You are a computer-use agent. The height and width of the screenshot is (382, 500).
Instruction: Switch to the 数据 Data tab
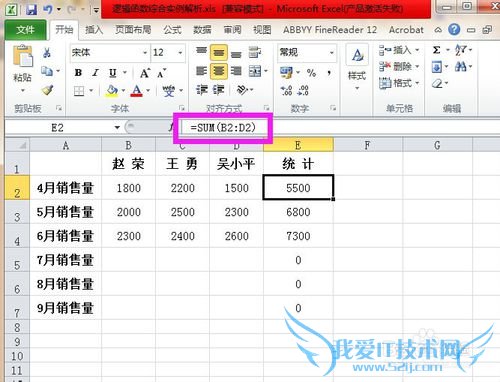tap(202, 30)
